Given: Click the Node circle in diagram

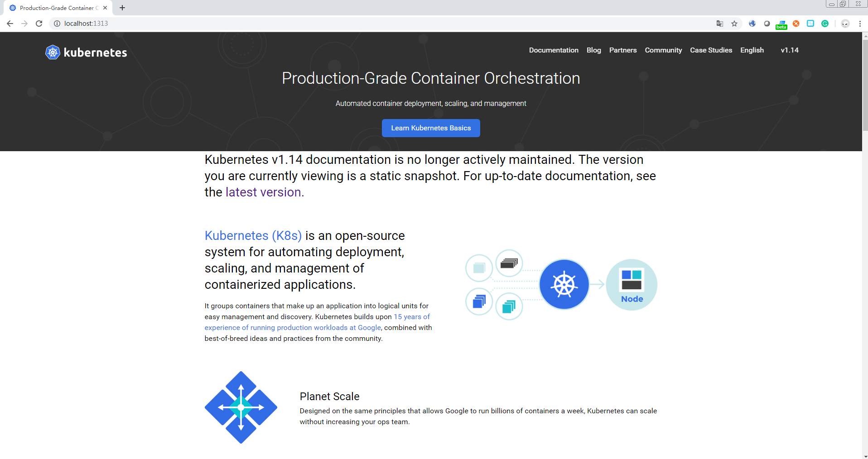Looking at the screenshot, I should click(x=632, y=285).
